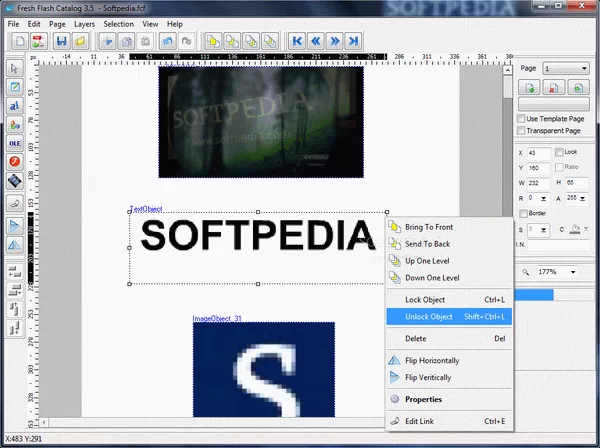This screenshot has width=600, height=448.
Task: Open the Page number dropdown
Action: pyautogui.click(x=584, y=68)
